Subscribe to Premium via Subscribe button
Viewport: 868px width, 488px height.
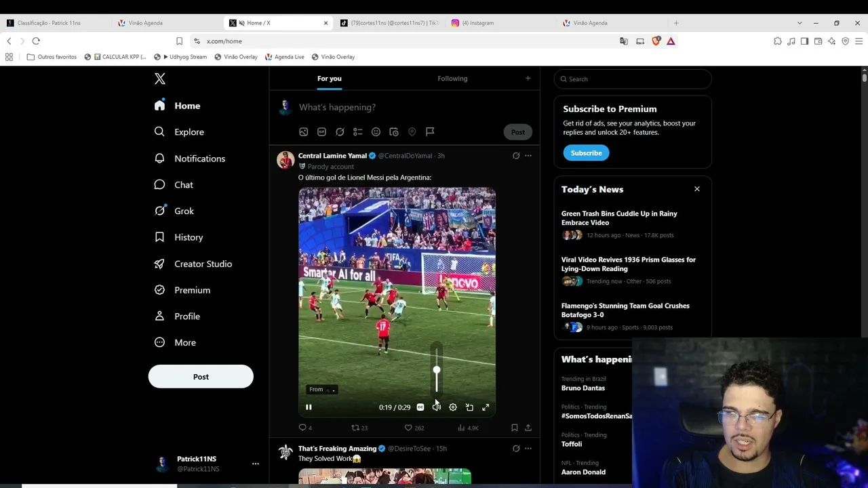pos(586,153)
